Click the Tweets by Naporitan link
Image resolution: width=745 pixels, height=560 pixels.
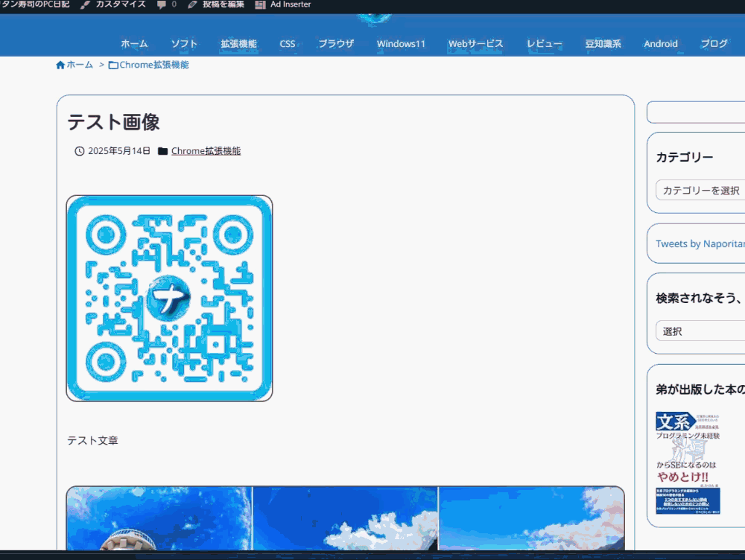coord(700,244)
